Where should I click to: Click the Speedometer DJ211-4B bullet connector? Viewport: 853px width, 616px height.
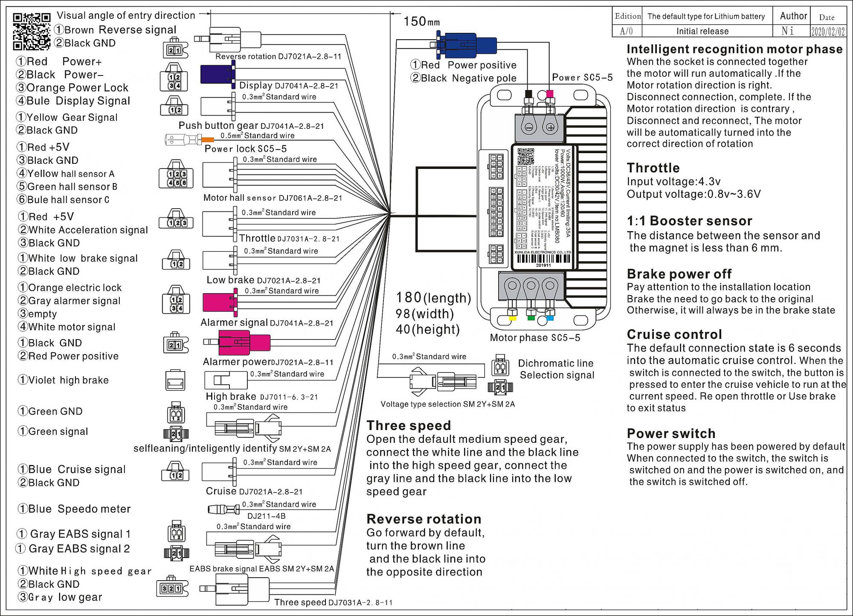[223, 509]
